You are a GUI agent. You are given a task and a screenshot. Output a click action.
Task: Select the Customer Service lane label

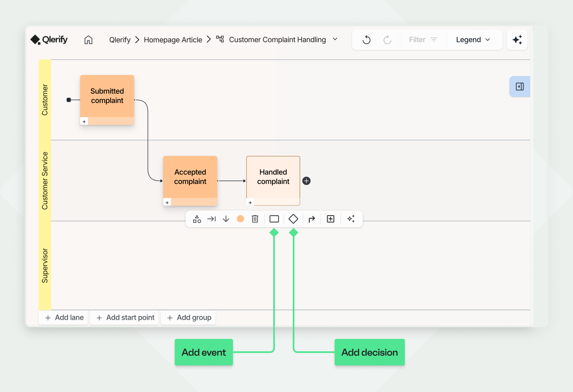pyautogui.click(x=45, y=181)
